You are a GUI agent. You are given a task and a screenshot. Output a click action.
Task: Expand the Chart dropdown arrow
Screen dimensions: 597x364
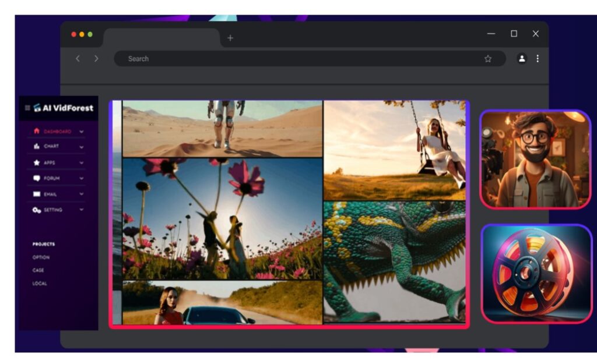pyautogui.click(x=82, y=147)
